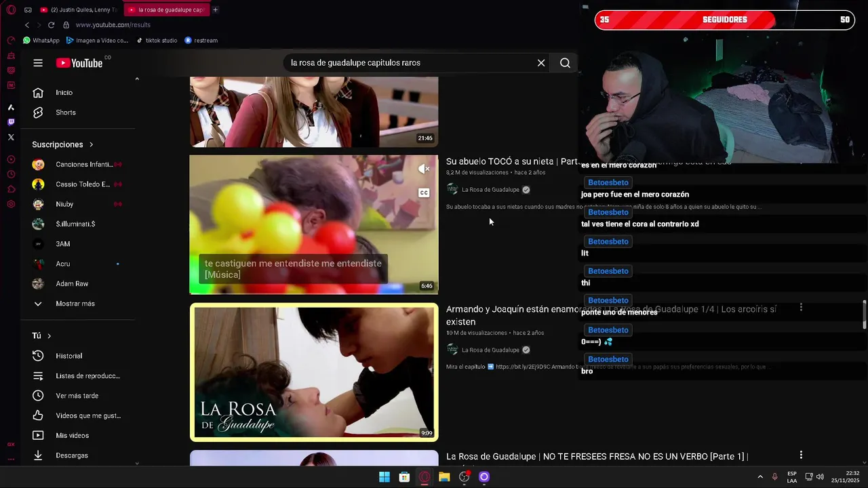Image resolution: width=868 pixels, height=488 pixels.
Task: Clear the search text with the X
Action: pos(541,63)
